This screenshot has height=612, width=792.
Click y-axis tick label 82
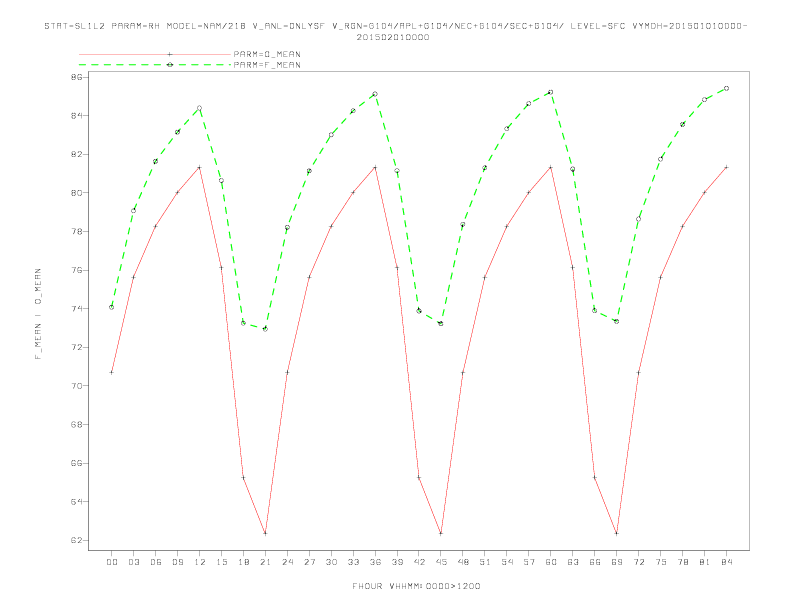[76, 155]
